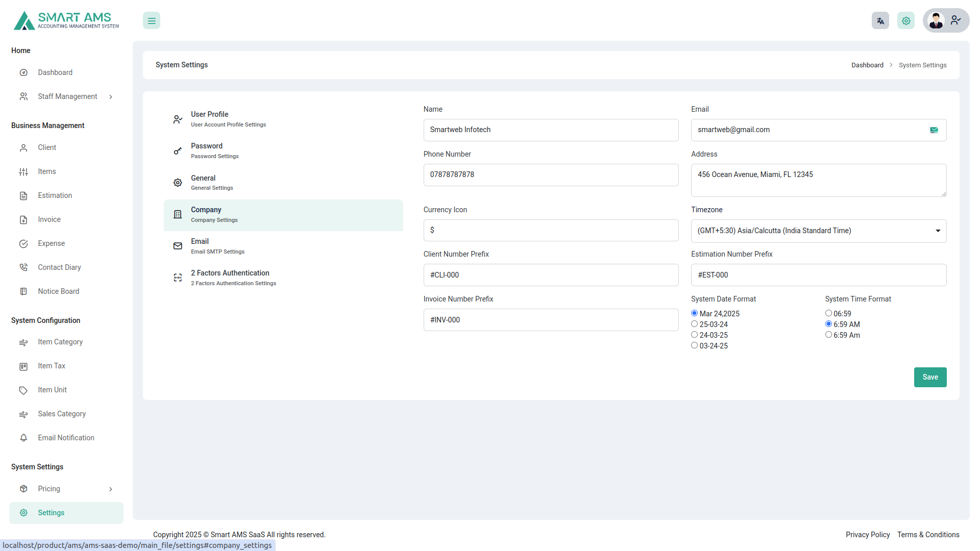
Task: Switch to the Email SMTP Settings tab
Action: pyautogui.click(x=217, y=246)
